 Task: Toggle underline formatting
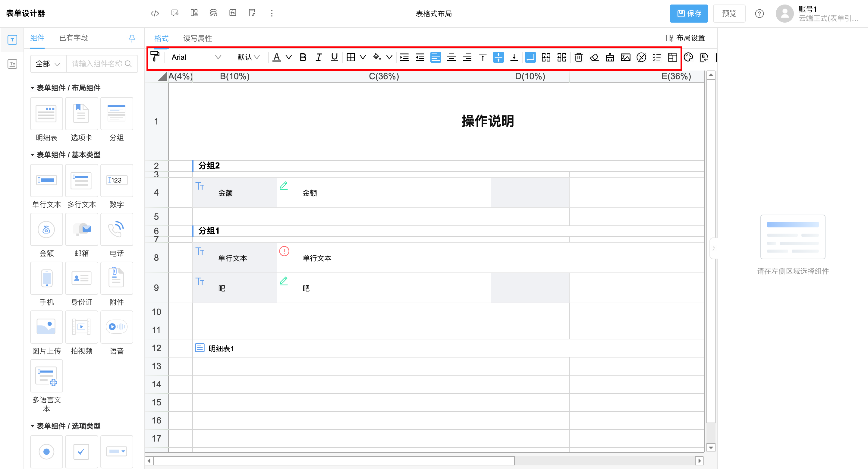(334, 57)
